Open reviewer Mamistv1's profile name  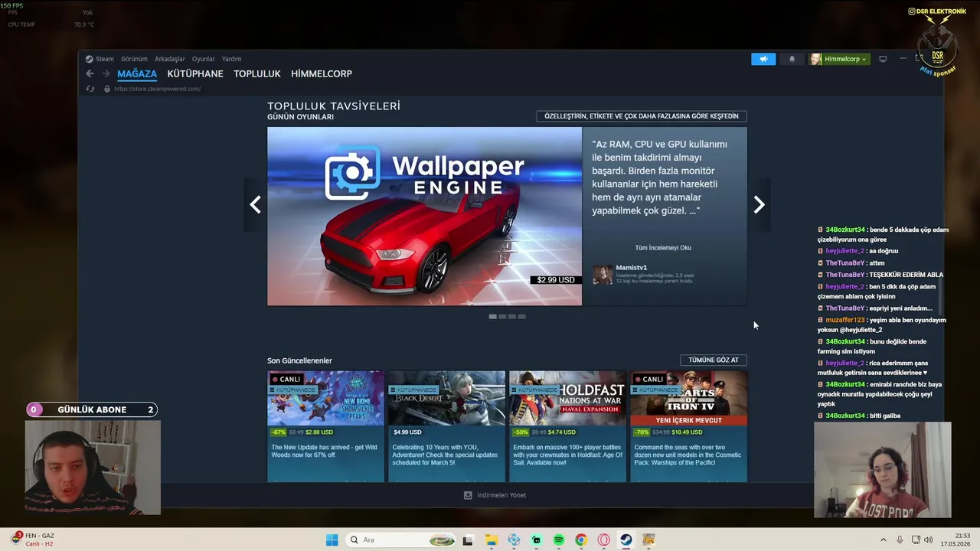632,268
